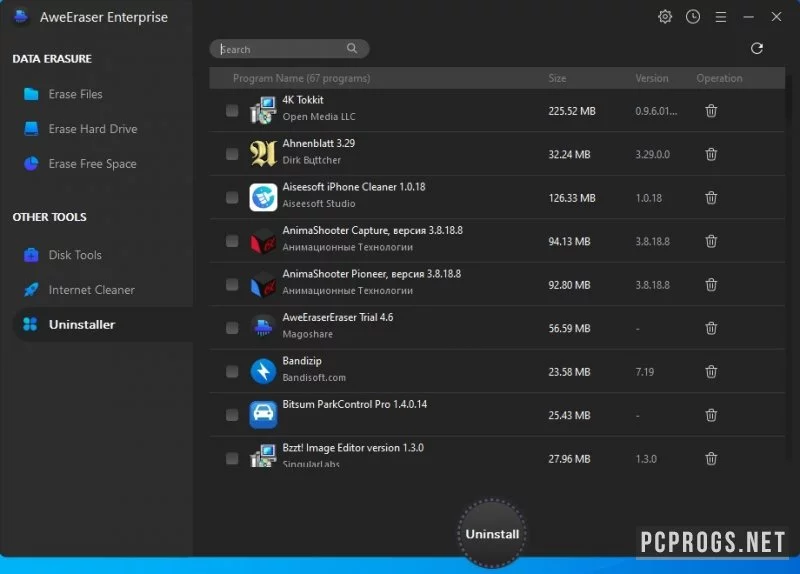Click trash icon for Bitsum ParkControl Pro
Viewport: 800px width, 574px height.
(711, 415)
